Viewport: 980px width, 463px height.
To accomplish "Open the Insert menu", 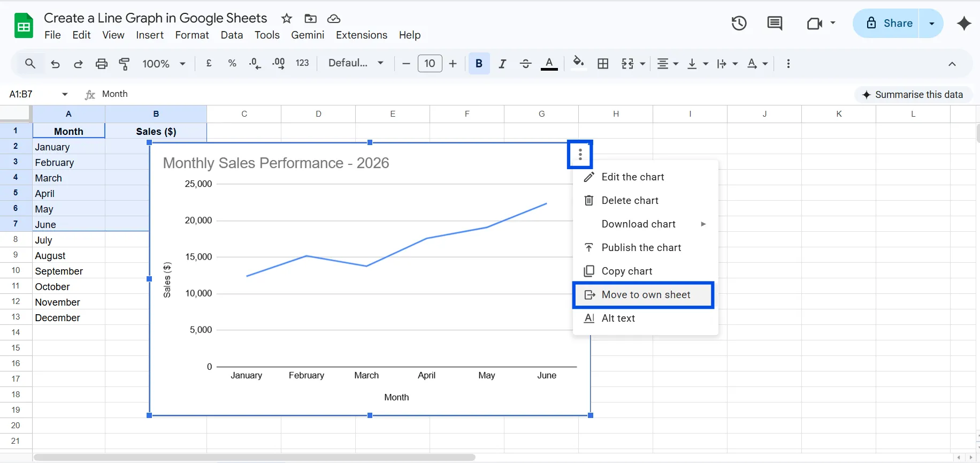I will point(150,35).
